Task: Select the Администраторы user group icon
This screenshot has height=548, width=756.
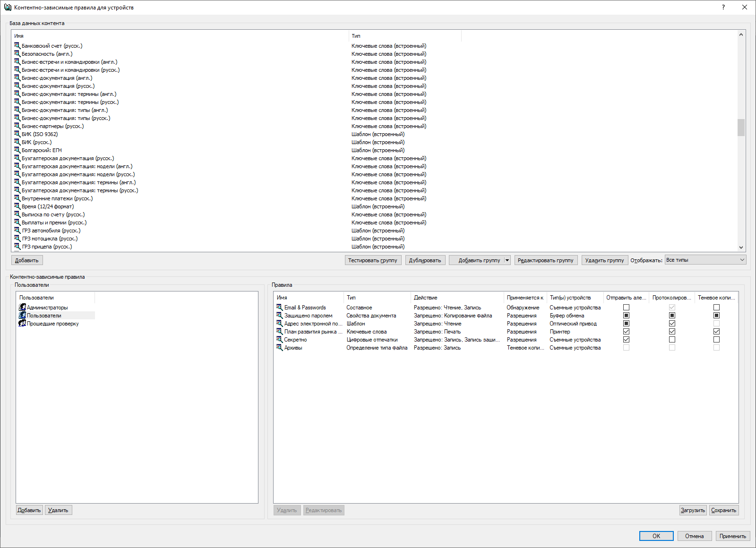Action: (22, 308)
